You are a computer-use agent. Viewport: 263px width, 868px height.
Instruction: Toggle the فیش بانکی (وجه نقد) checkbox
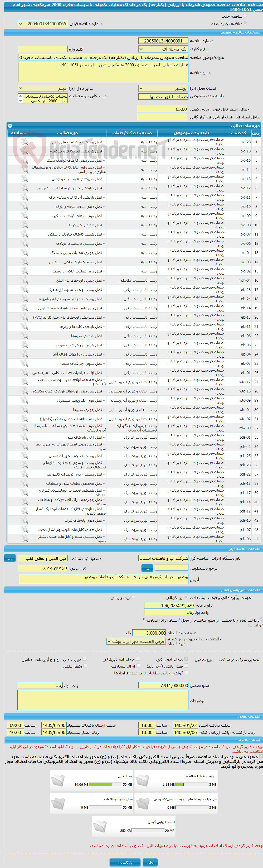tap(186, 665)
